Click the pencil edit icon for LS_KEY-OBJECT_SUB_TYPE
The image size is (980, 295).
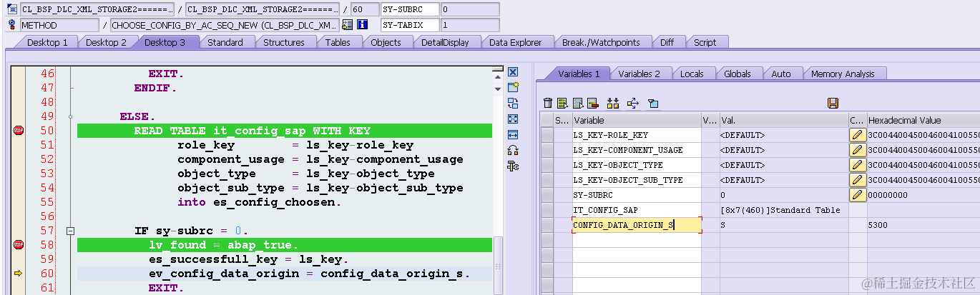(x=857, y=180)
